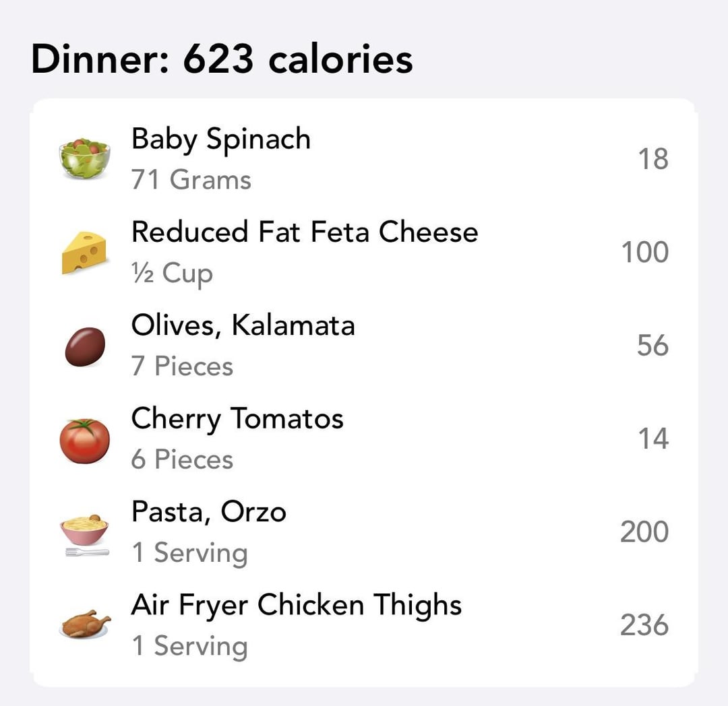Image resolution: width=728 pixels, height=706 pixels.
Task: Tap the Dinner: 623 calories heading
Action: pyautogui.click(x=222, y=59)
